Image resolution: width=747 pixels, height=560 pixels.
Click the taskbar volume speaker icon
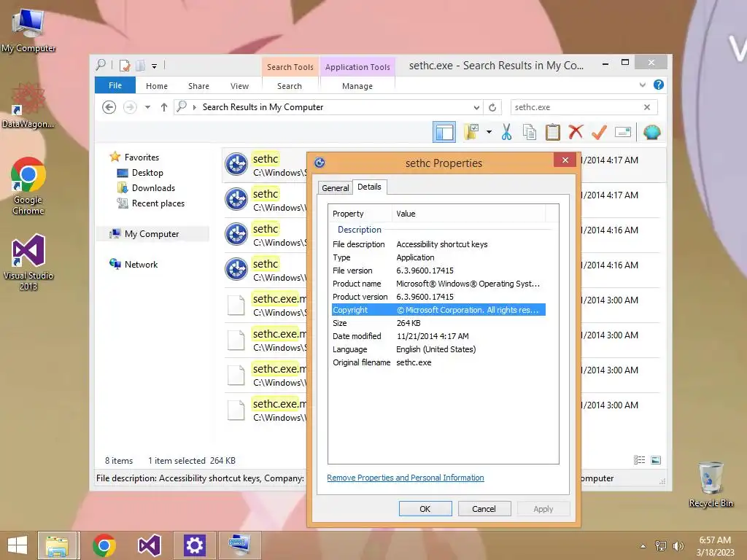point(678,546)
